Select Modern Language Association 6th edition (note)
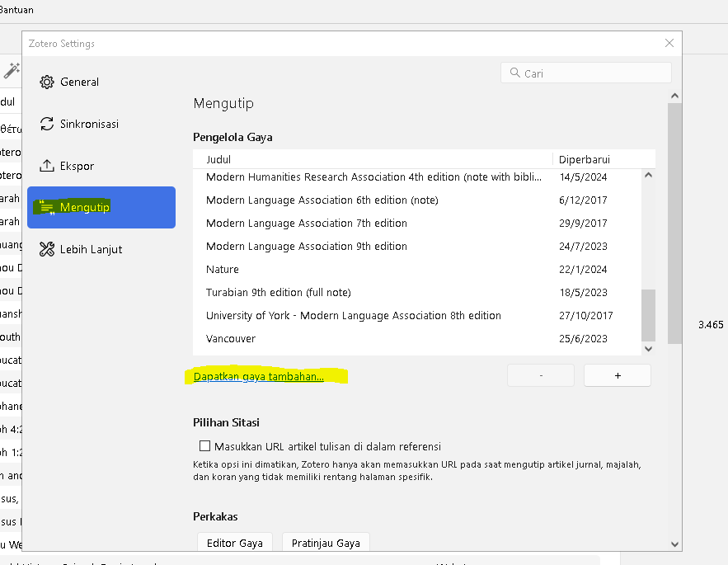This screenshot has width=728, height=565. point(417,200)
